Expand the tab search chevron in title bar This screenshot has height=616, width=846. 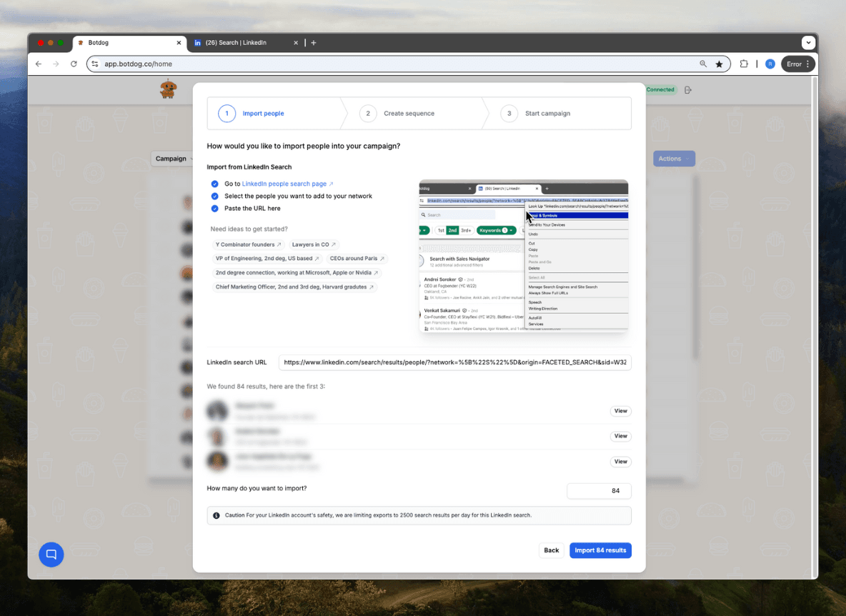coord(808,43)
